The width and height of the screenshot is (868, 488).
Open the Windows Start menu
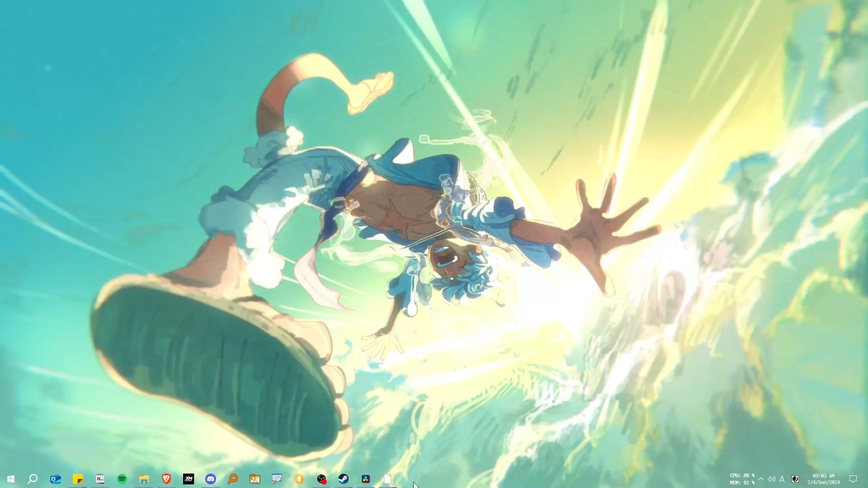click(11, 479)
